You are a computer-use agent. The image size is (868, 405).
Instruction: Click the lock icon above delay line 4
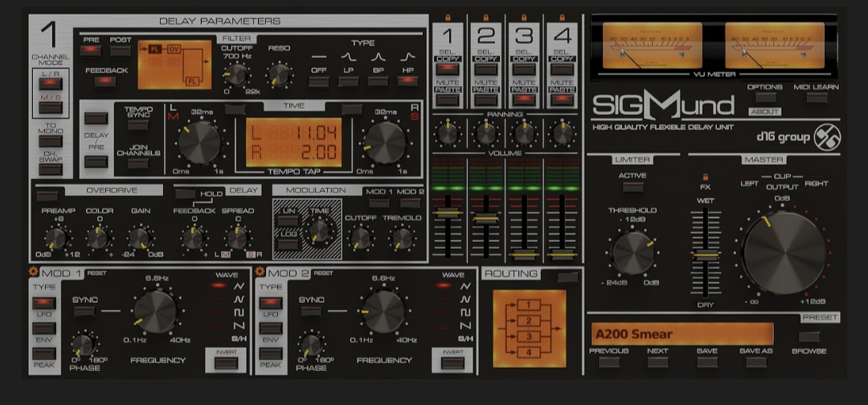point(562,18)
